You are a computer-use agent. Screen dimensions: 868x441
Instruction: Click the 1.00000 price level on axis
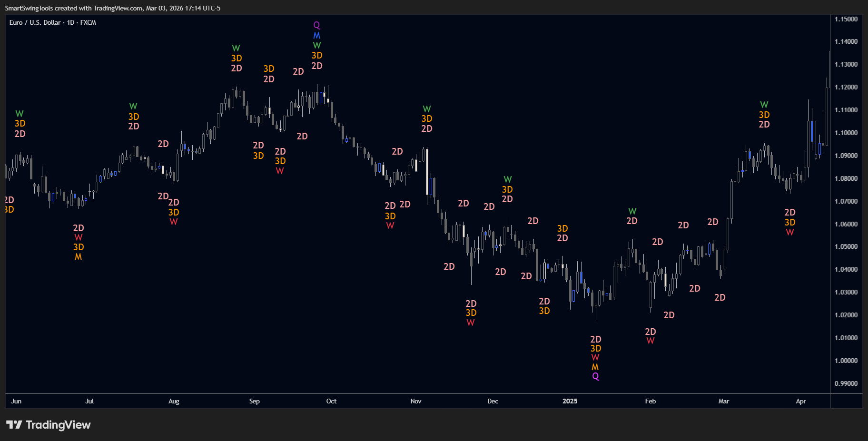(846, 361)
